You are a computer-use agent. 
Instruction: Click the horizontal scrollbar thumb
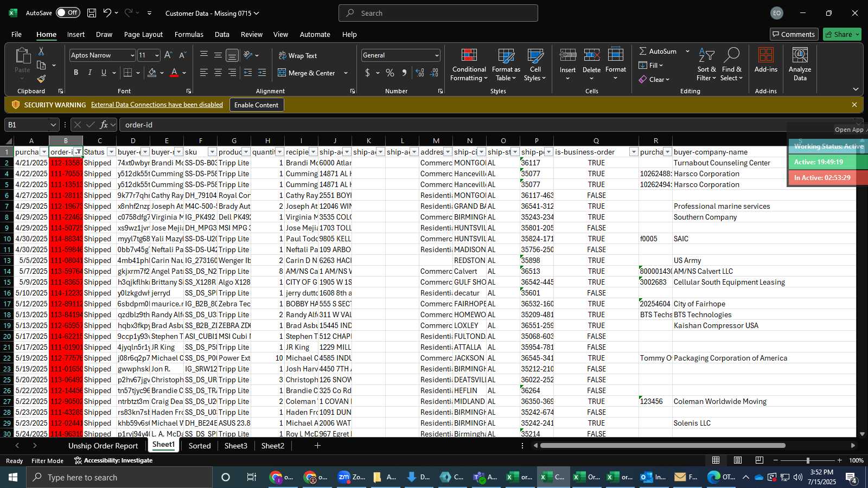click(663, 446)
